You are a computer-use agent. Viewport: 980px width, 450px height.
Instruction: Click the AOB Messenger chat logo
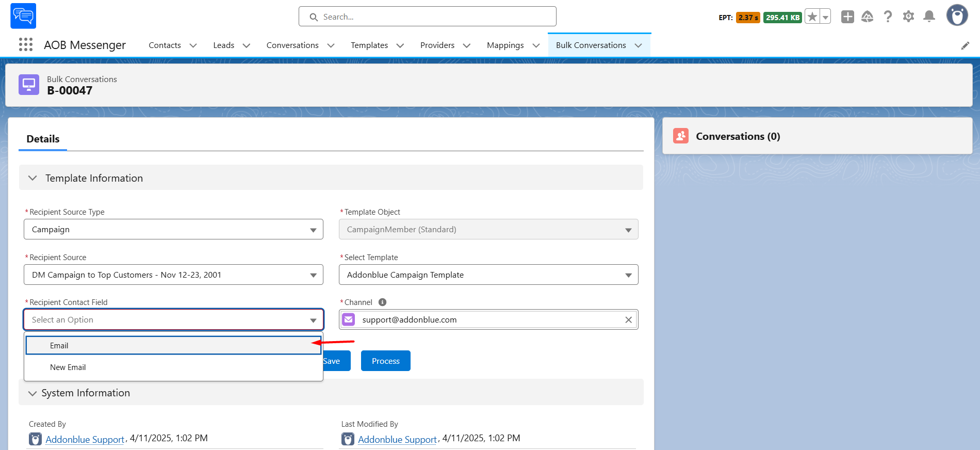(23, 16)
